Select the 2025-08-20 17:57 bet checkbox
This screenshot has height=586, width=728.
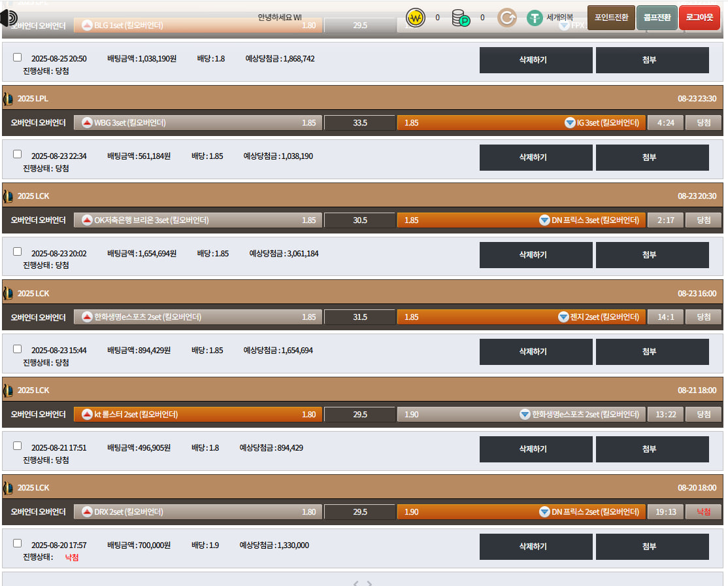(18, 543)
